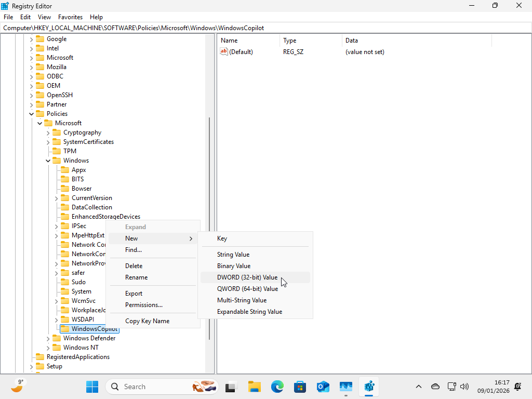
Task: Expand the CurrentVersion registry key
Action: (x=56, y=197)
